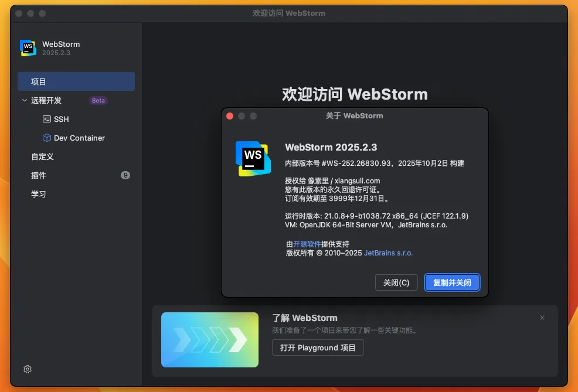Dismiss the 了解 WebStorm banner with X
The image size is (578, 392).
click(x=542, y=318)
